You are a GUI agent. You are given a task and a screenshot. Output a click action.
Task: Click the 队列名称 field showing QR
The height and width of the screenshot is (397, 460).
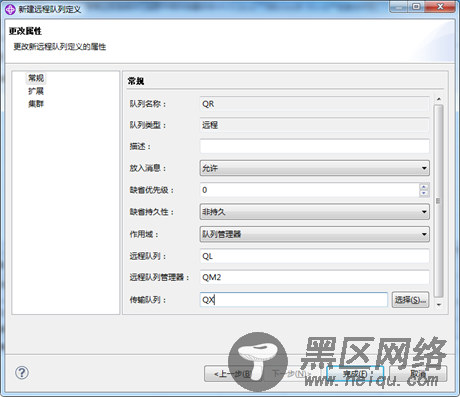(x=314, y=104)
